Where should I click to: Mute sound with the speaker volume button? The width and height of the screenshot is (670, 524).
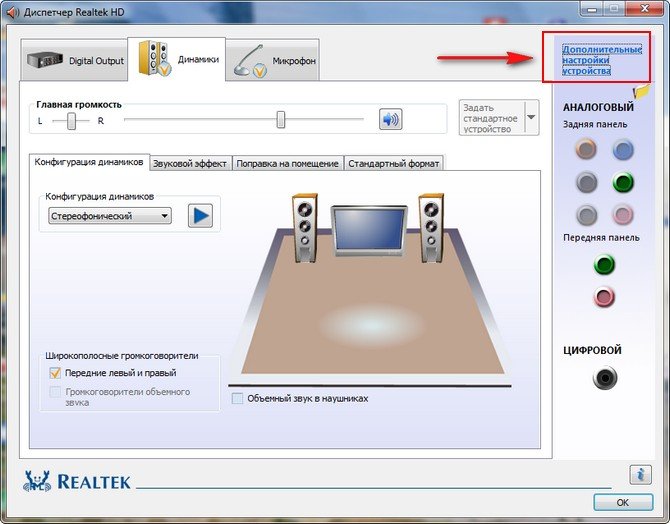[x=390, y=119]
